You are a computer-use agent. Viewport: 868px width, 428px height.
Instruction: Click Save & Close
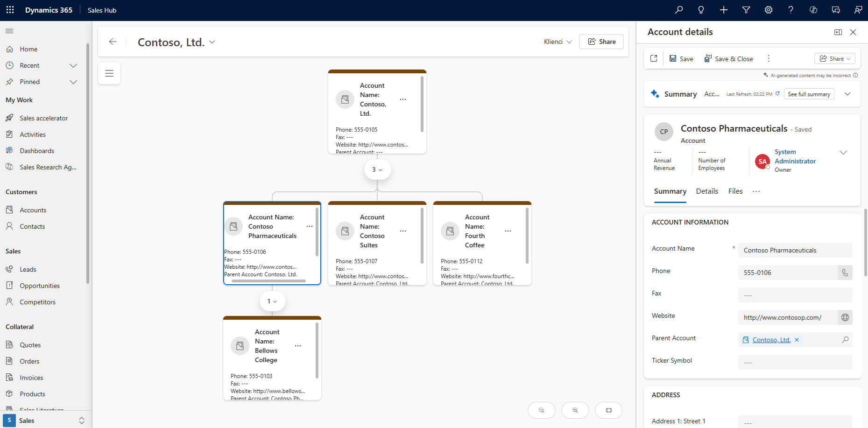click(x=728, y=58)
